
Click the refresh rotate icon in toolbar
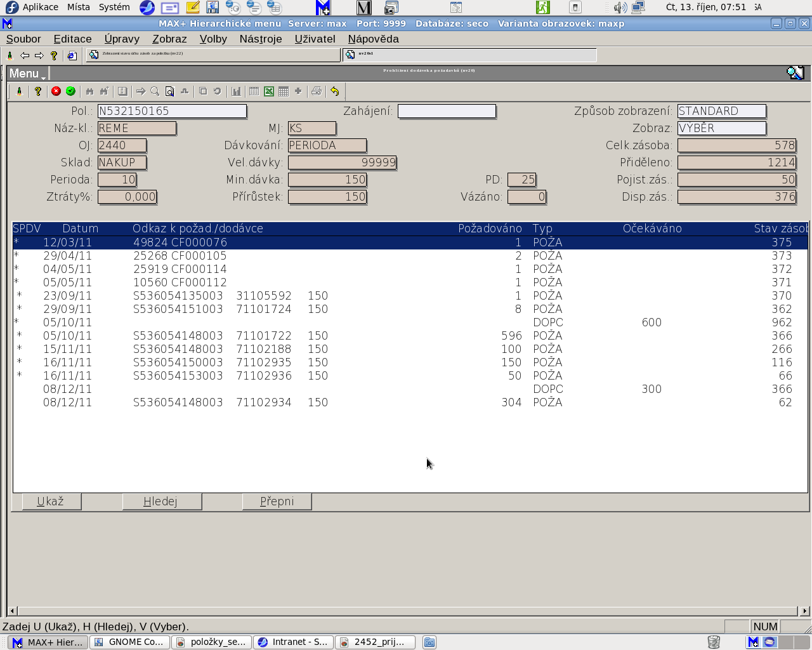click(217, 91)
